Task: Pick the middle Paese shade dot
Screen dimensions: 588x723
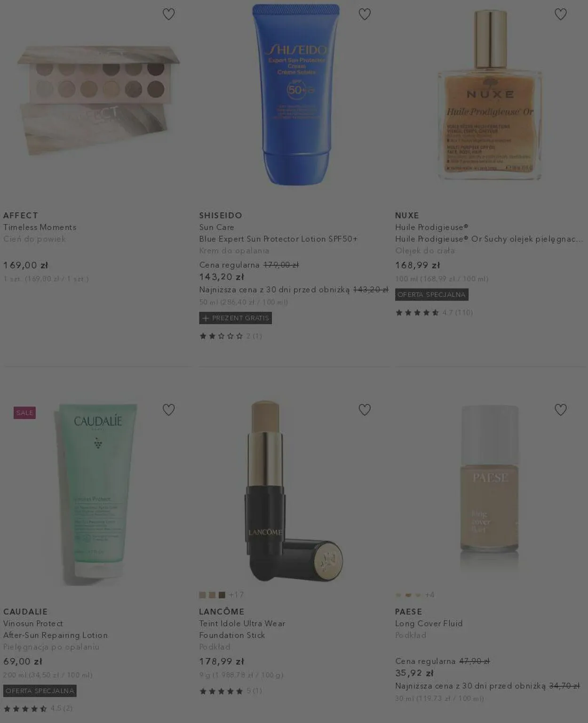Action: pos(408,595)
